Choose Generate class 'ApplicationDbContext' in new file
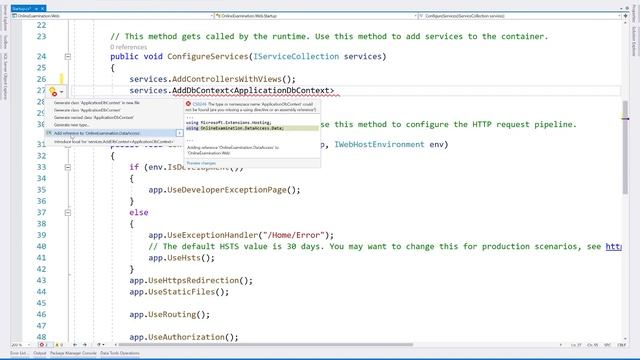This screenshot has height=360, width=640. click(x=97, y=103)
